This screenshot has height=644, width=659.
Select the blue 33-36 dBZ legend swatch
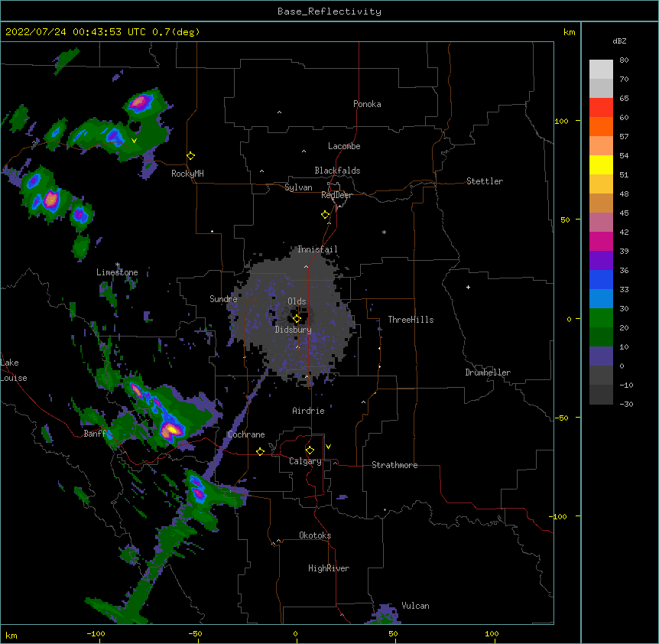pos(601,279)
